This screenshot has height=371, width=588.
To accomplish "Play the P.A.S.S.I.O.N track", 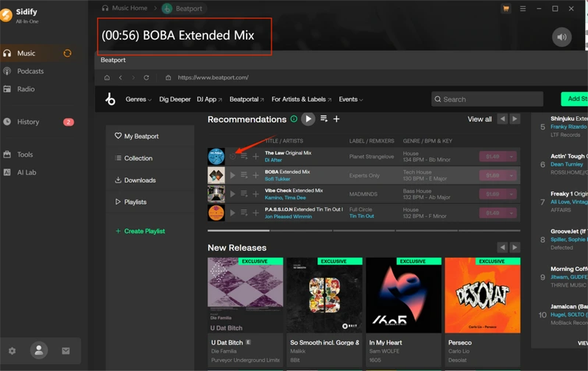I will click(x=233, y=213).
